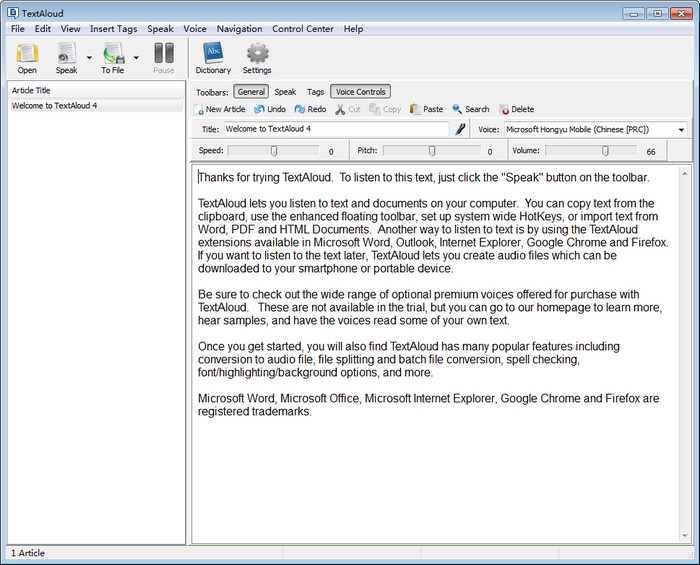This screenshot has height=565, width=700.
Task: Click the Undo toolbar button
Action: 270,109
